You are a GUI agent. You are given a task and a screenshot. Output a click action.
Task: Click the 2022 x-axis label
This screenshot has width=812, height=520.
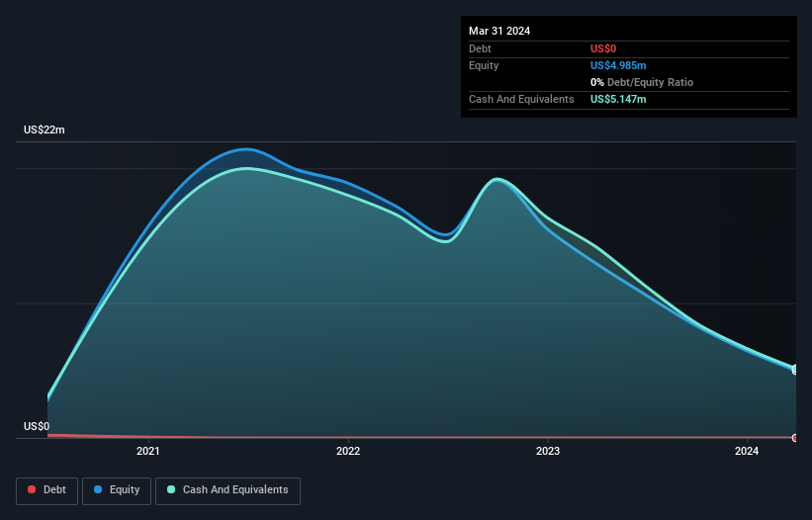[348, 451]
